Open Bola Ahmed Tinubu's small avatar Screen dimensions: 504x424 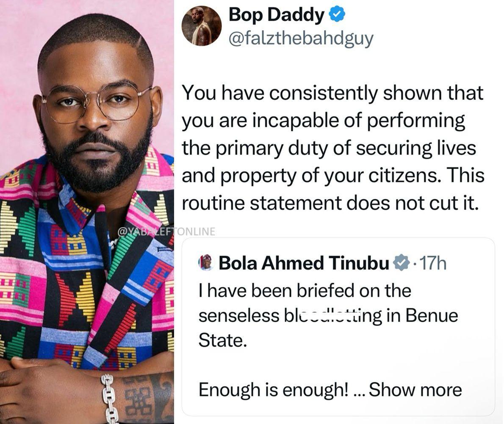click(x=206, y=263)
